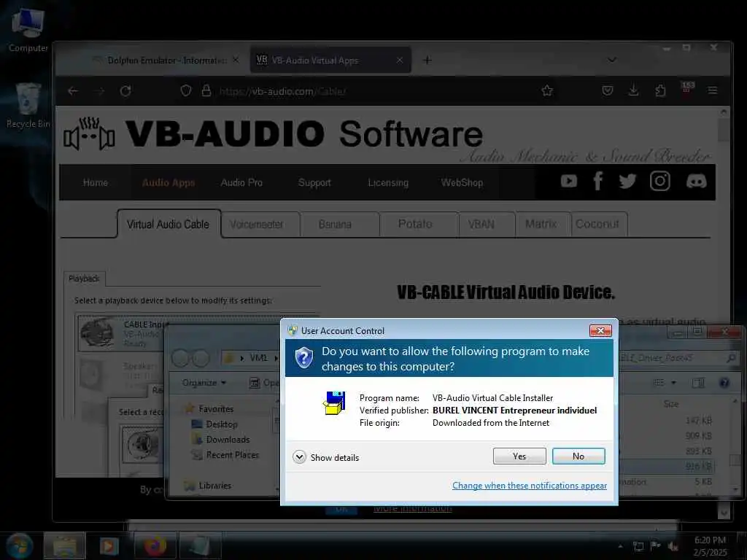The width and height of the screenshot is (747, 560).
Task: Go back in browser history
Action: 73,91
